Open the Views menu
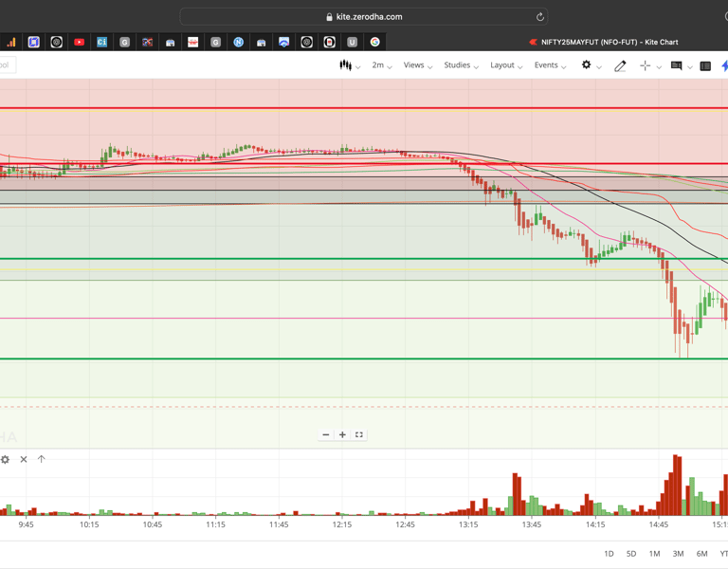The height and width of the screenshot is (569, 728). [x=417, y=65]
